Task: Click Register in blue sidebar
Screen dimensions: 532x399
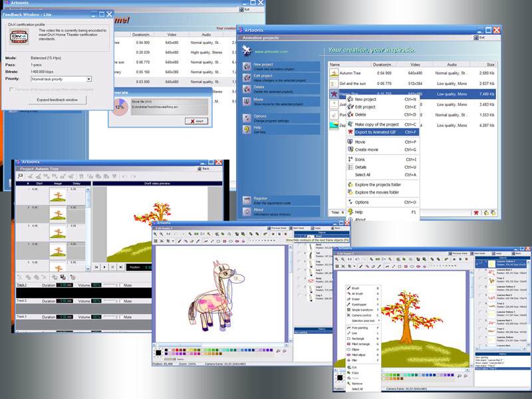Action: pyautogui.click(x=281, y=200)
